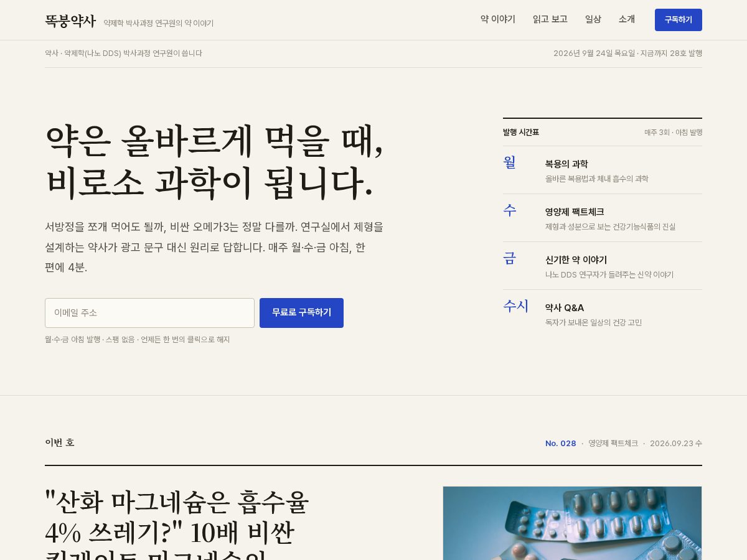Click the 이번 호 section heading
Screen dimensions: 747x560
pyautogui.click(x=60, y=443)
